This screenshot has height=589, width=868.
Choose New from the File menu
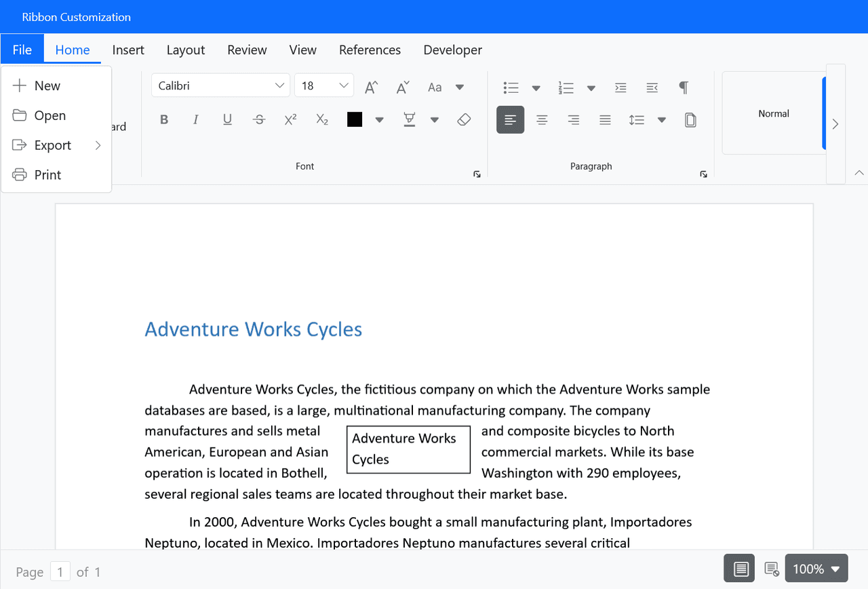coord(56,85)
